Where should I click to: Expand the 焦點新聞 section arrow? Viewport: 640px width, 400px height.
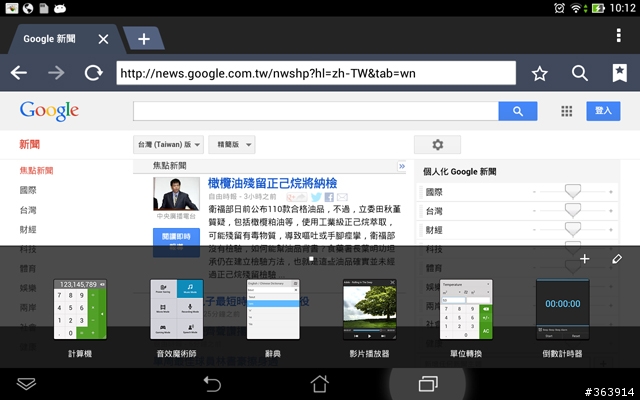click(402, 166)
